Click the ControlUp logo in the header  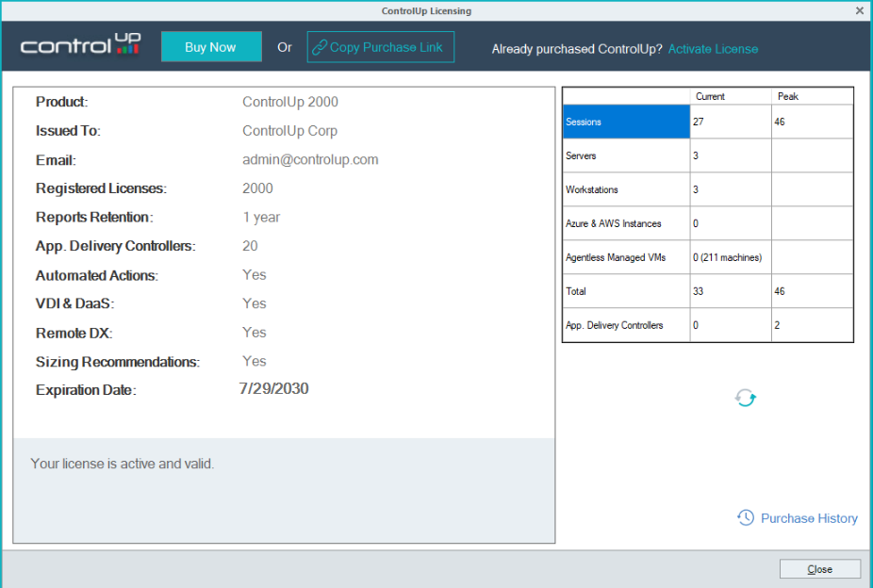80,44
